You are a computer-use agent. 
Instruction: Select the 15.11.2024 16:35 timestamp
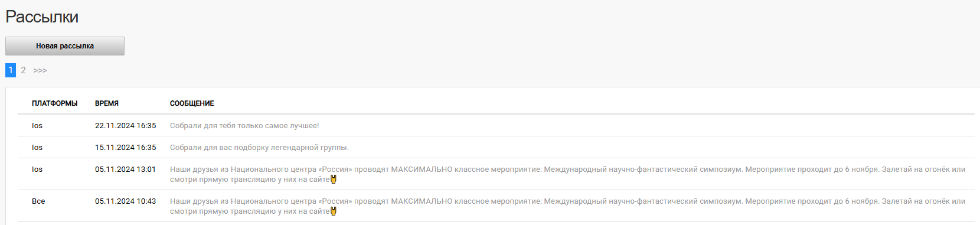[126, 148]
